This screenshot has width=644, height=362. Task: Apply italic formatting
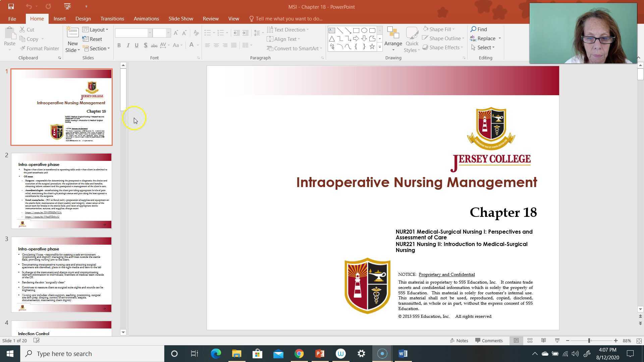(128, 45)
